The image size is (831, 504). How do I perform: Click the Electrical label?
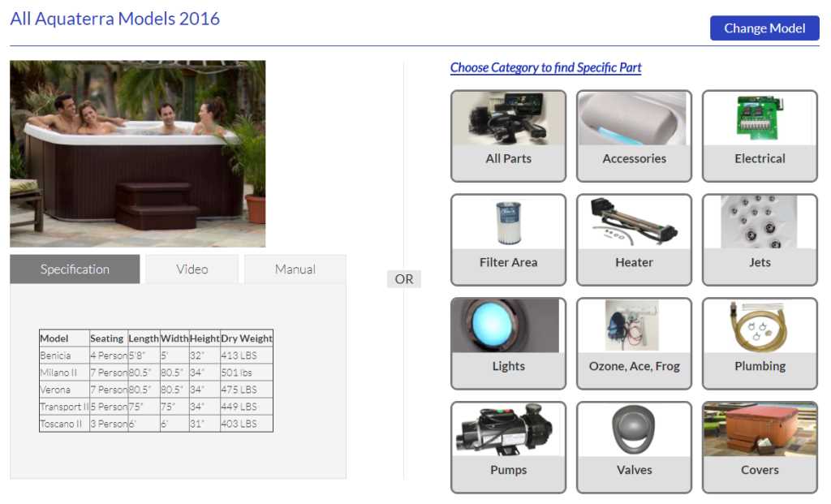coord(760,158)
